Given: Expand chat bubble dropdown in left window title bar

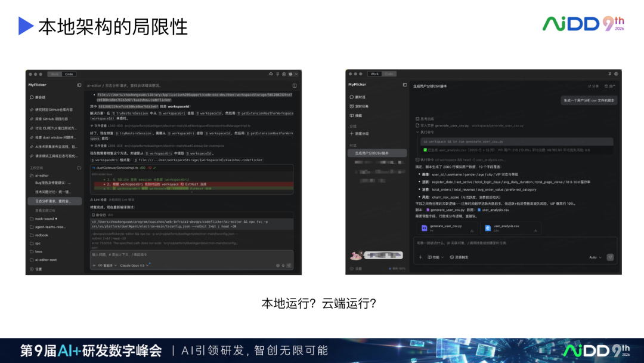Looking at the screenshot, I should (293, 74).
